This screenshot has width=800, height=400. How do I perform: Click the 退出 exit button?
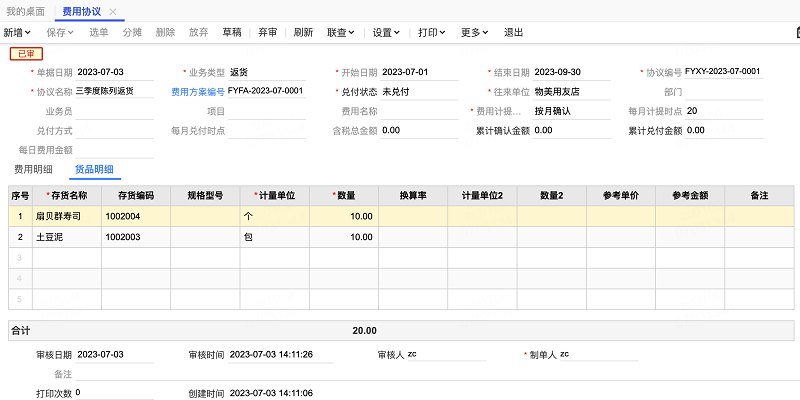514,32
